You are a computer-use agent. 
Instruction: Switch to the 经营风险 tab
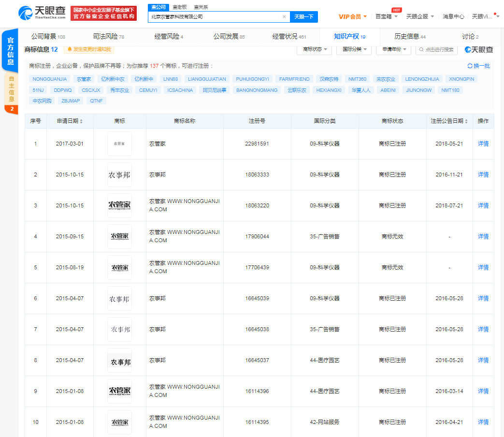coord(169,37)
